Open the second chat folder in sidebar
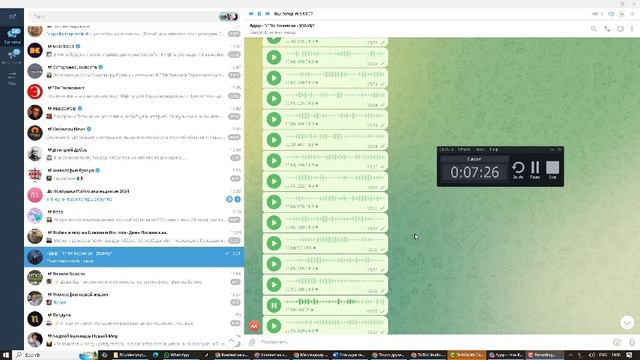 [12, 56]
